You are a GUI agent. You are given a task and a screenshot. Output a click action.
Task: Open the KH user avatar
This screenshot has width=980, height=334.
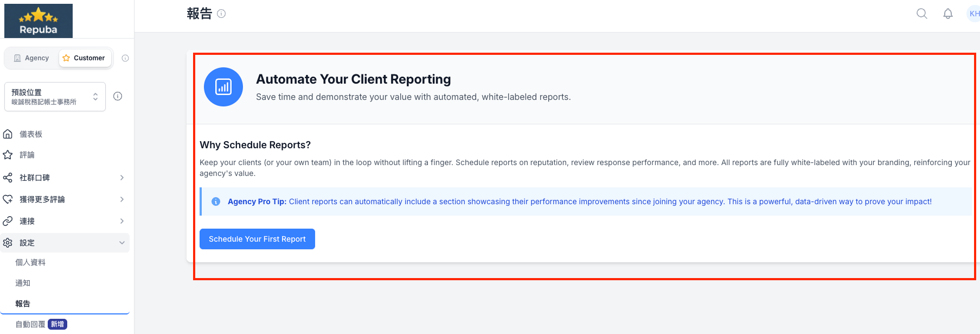[x=974, y=14]
